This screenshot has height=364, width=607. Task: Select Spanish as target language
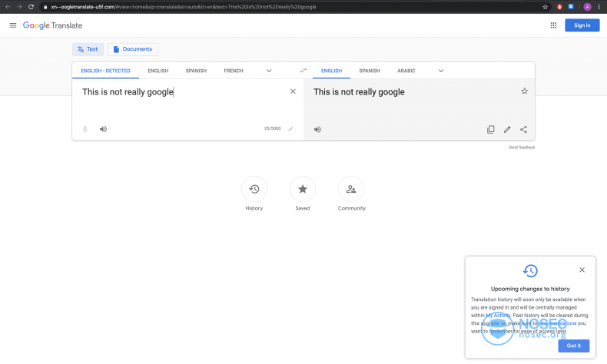370,71
